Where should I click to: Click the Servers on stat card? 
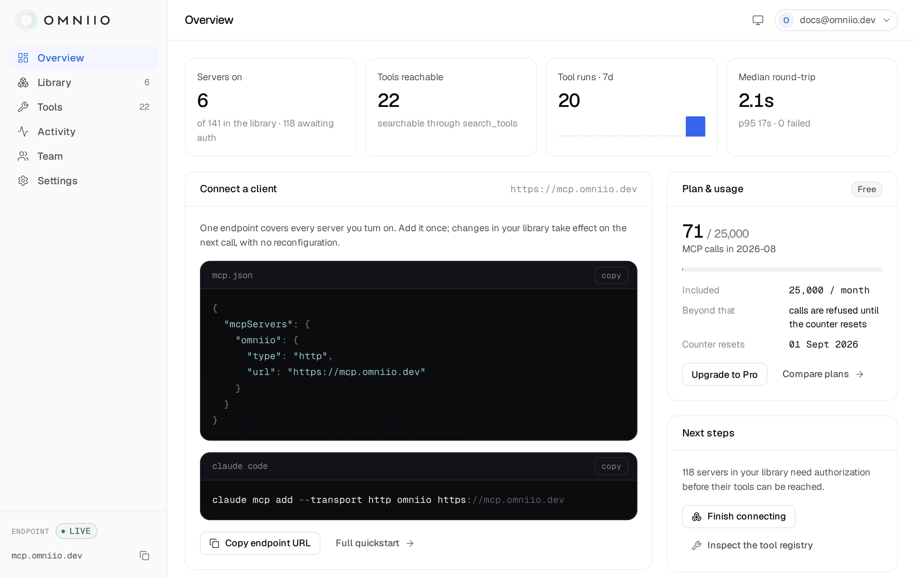[x=270, y=107]
